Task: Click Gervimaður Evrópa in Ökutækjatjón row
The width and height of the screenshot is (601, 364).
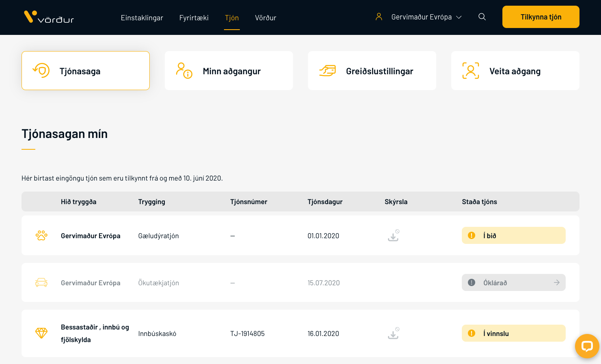Action: [x=90, y=283]
